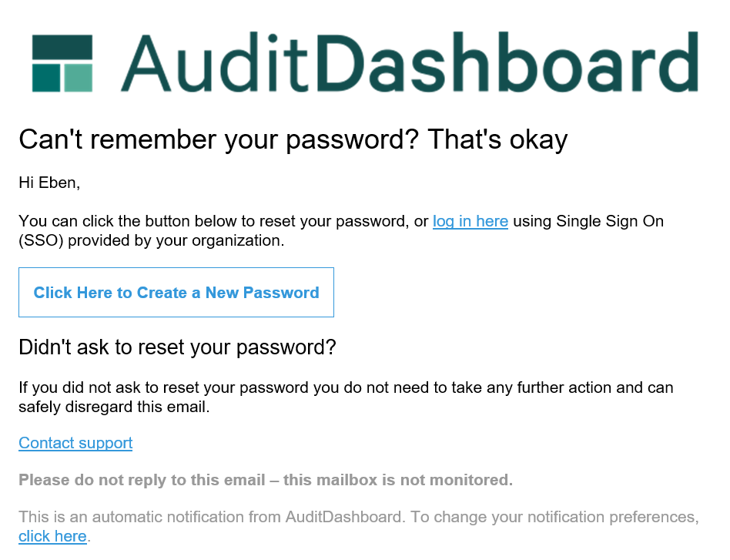Click the 'Didn't ask to reset your password?' heading
Screen dimensions: 730x560
(x=177, y=347)
